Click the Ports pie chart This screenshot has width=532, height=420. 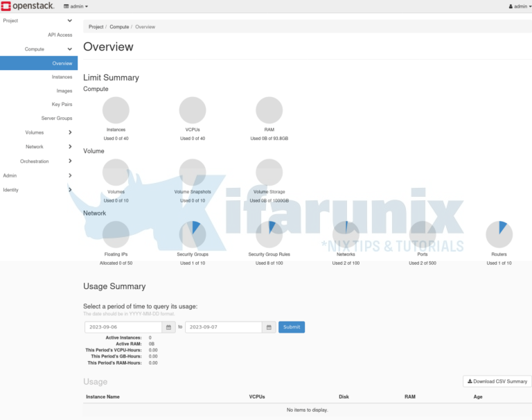click(423, 234)
